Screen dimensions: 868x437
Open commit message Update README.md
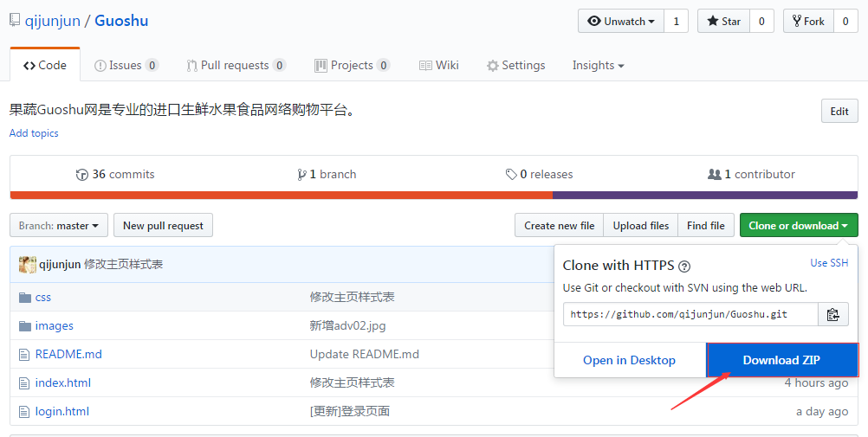pyautogui.click(x=364, y=354)
